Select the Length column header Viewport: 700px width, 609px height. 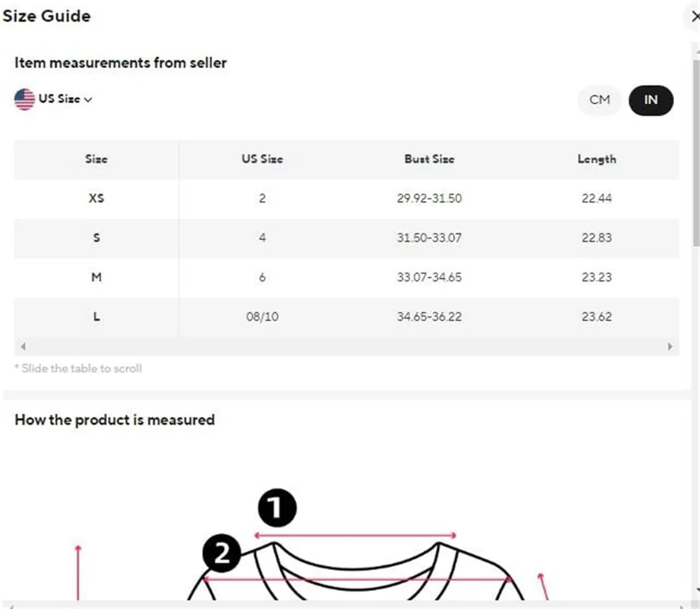[x=596, y=159]
